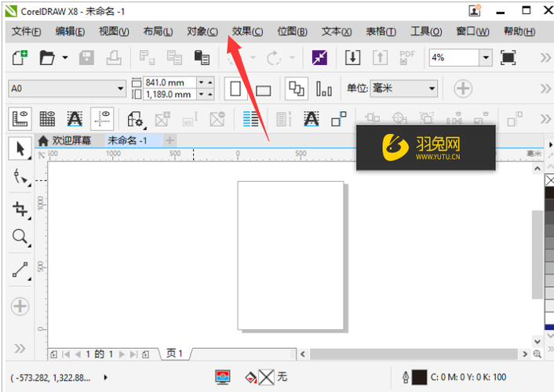This screenshot has height=392, width=554.
Task: Open the 视图(V) menu
Action: (x=114, y=32)
